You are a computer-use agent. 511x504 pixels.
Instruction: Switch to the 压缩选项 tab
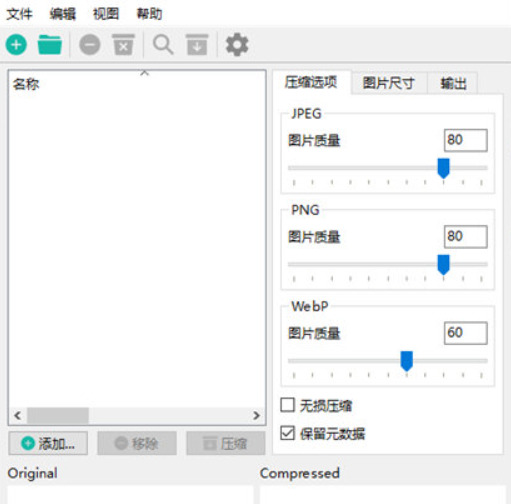tap(311, 82)
